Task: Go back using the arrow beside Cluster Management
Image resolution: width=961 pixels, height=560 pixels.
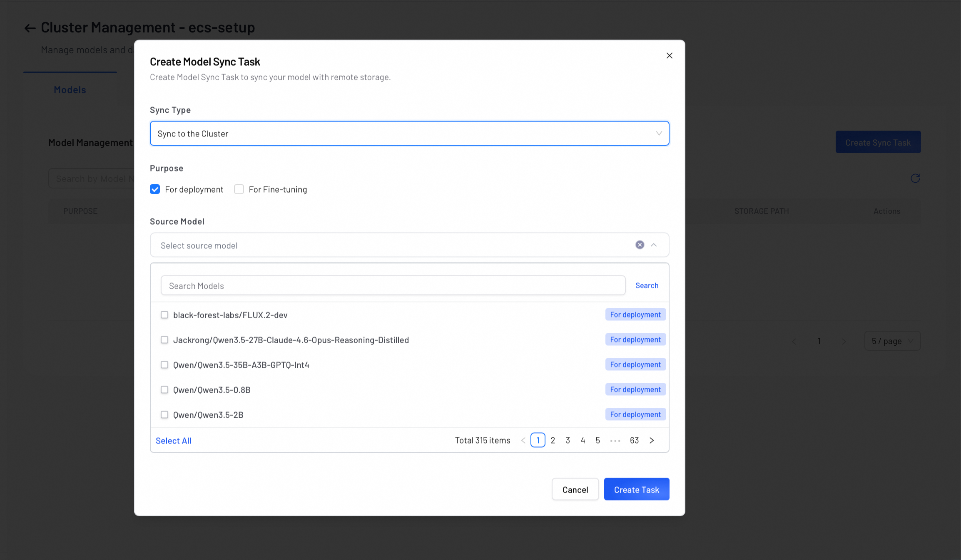Action: [30, 28]
